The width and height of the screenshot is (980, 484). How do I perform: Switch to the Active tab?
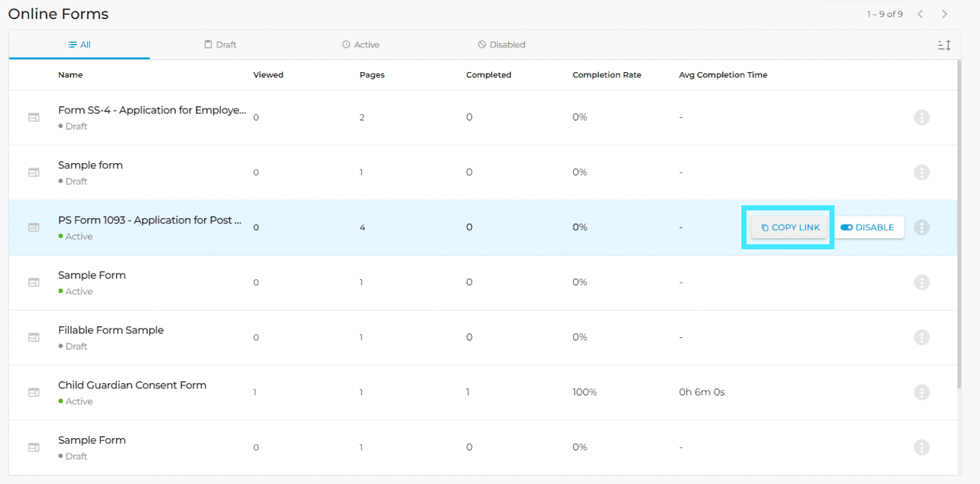coord(360,45)
